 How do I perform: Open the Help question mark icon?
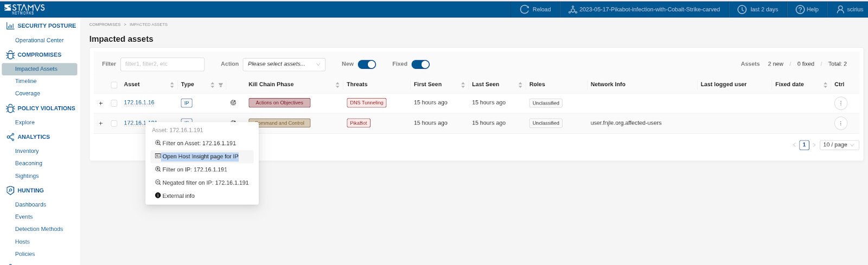tap(800, 9)
